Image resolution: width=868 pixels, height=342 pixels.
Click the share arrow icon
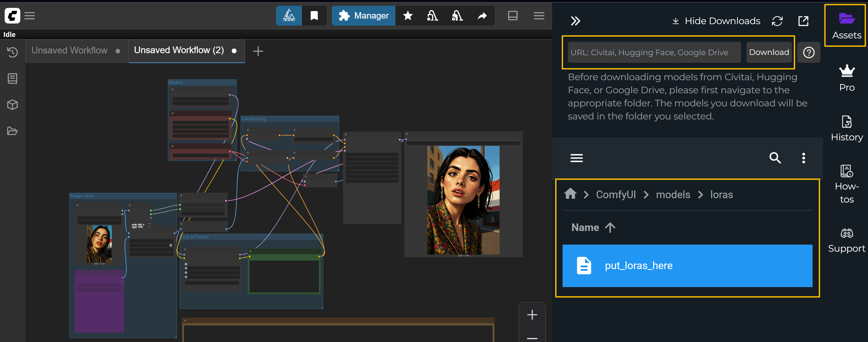point(482,15)
